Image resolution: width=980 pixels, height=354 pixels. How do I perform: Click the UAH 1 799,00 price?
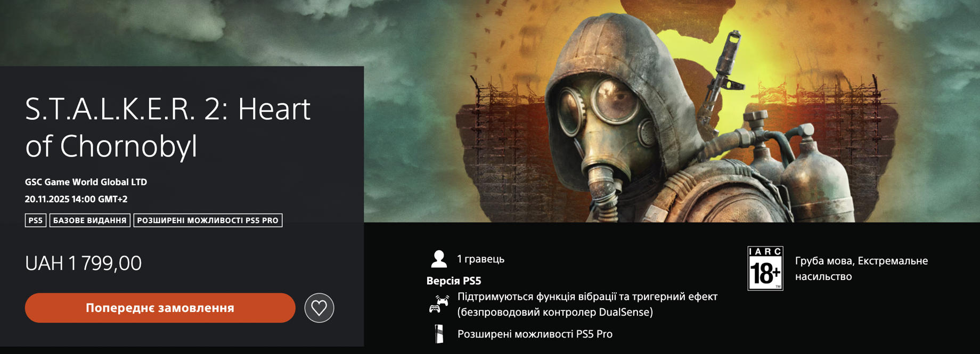tap(83, 263)
